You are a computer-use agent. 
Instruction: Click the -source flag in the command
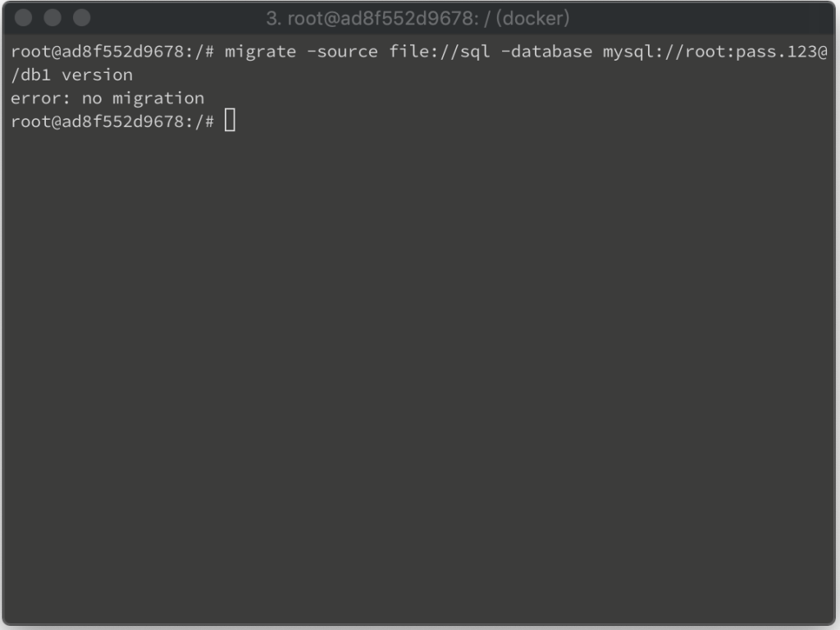click(x=342, y=52)
